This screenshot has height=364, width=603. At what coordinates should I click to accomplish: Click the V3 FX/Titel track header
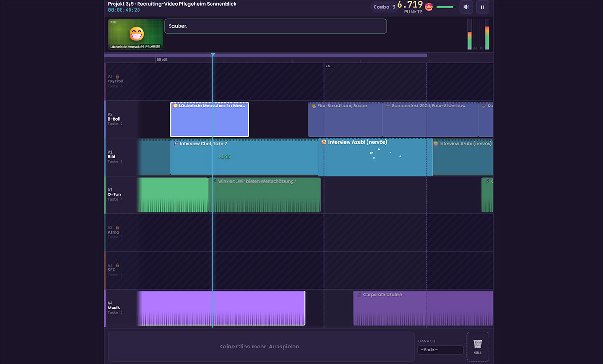121,81
